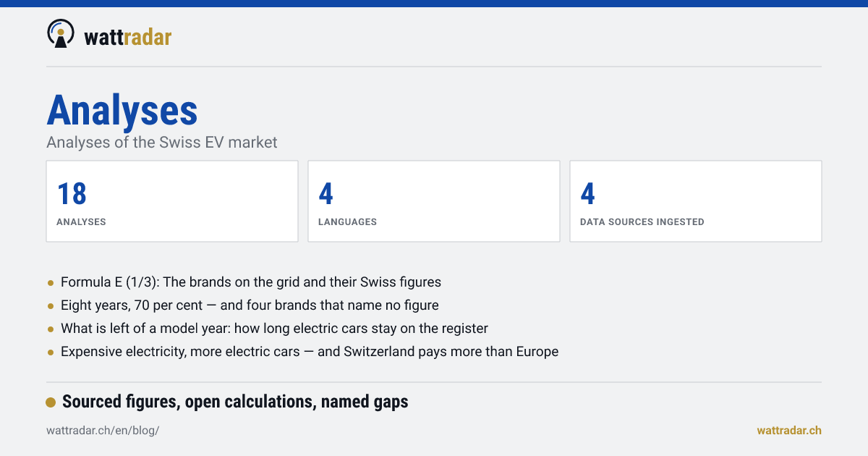Image resolution: width=868 pixels, height=456 pixels.
Task: Click the Analyses main heading
Action: (x=122, y=111)
